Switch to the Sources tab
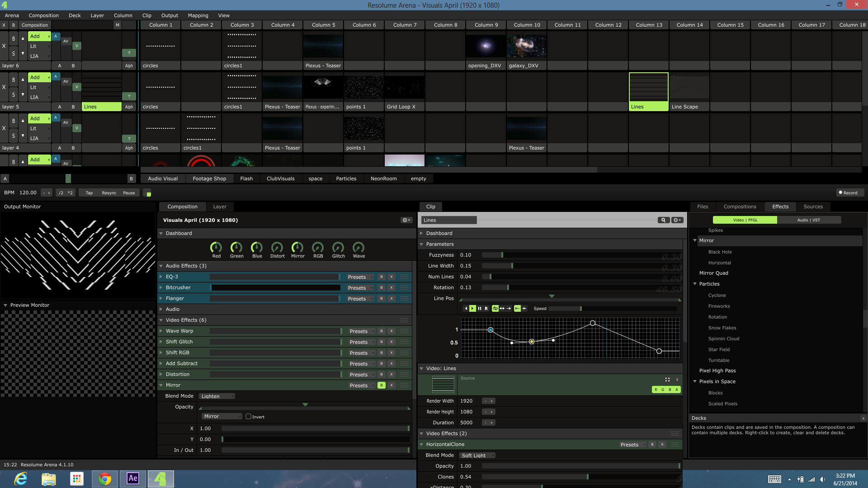868x488 pixels. point(813,206)
